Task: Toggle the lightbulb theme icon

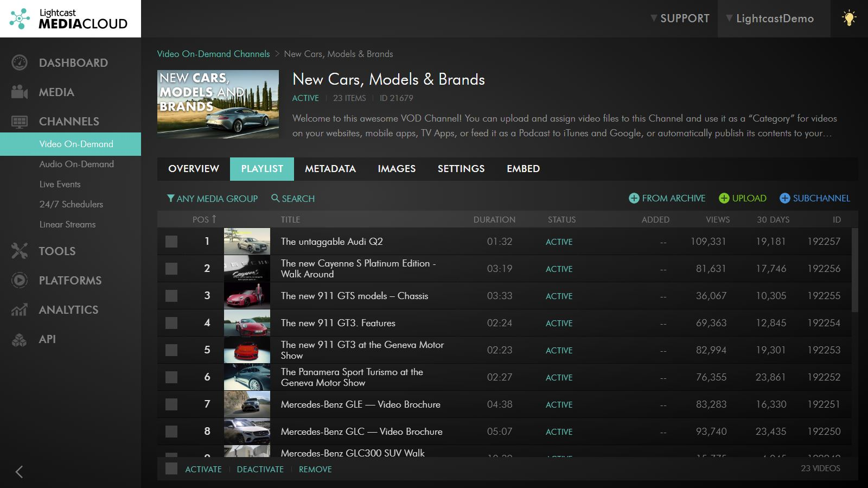Action: pyautogui.click(x=849, y=18)
